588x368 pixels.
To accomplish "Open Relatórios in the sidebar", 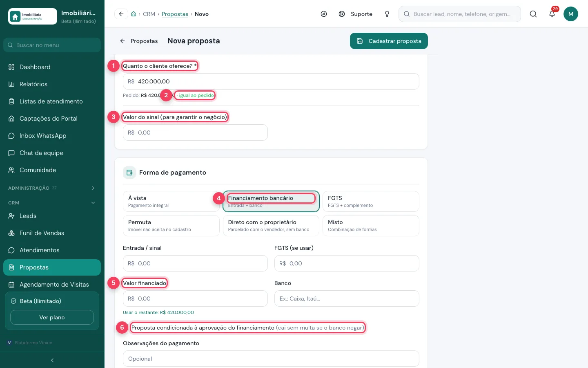I will click(x=52, y=84).
